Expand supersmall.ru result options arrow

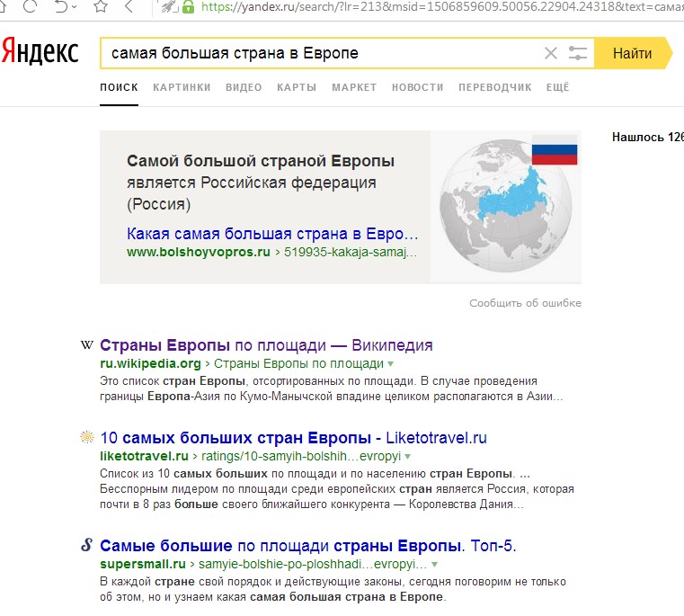coord(434,565)
